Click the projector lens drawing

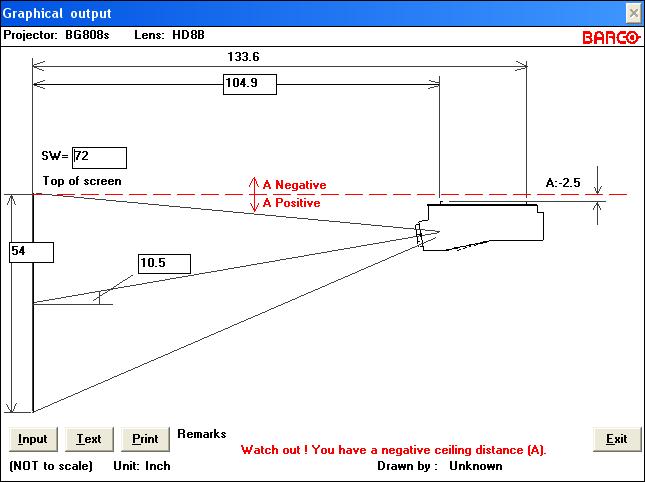[x=419, y=234]
